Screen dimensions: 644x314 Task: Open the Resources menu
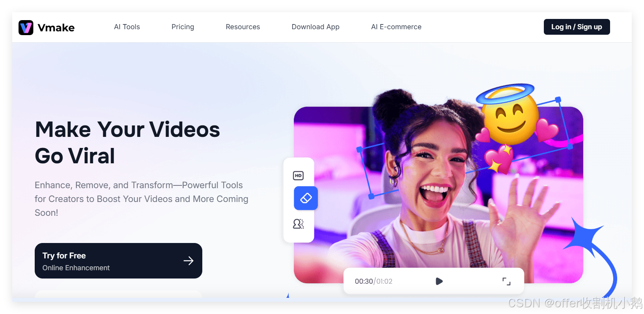pos(243,27)
